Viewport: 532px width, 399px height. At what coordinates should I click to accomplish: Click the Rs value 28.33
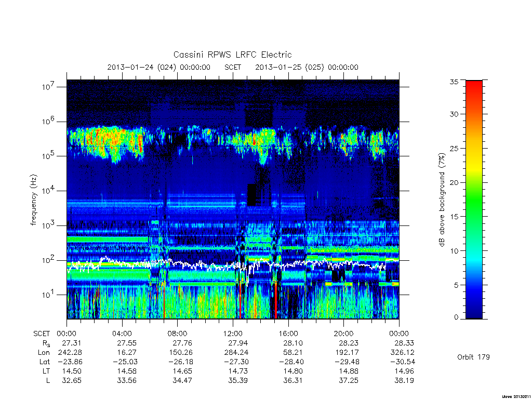[404, 343]
